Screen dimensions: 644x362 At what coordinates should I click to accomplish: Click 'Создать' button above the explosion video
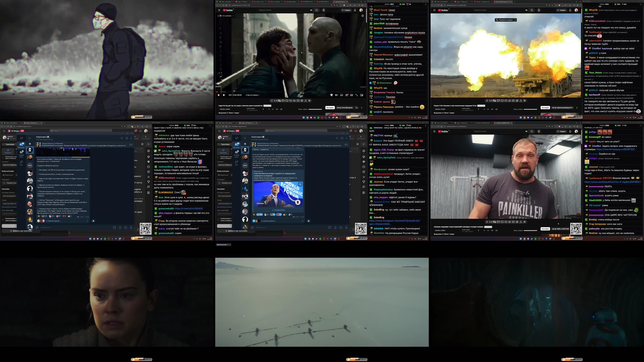(x=561, y=10)
